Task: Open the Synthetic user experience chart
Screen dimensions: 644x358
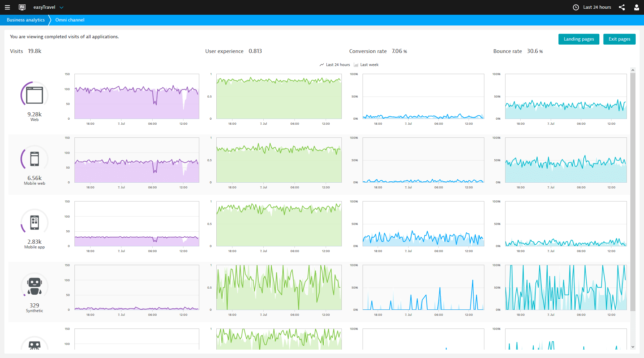Action: 279,288
